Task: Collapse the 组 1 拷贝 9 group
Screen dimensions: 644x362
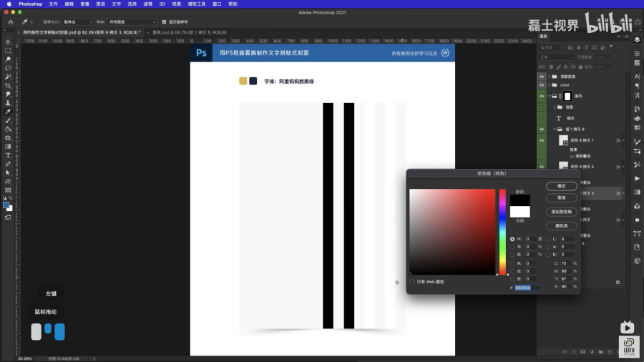Action: click(x=555, y=129)
